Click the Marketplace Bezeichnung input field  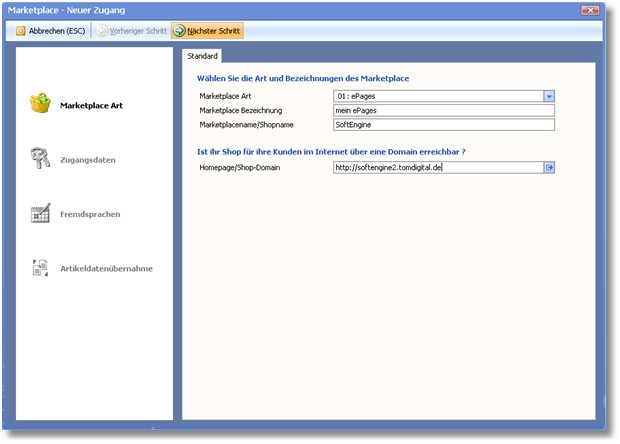point(443,111)
